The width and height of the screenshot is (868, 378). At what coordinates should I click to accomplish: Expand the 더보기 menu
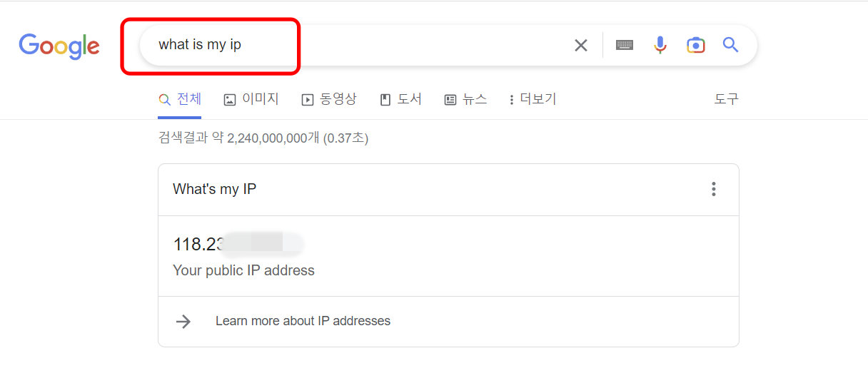533,99
